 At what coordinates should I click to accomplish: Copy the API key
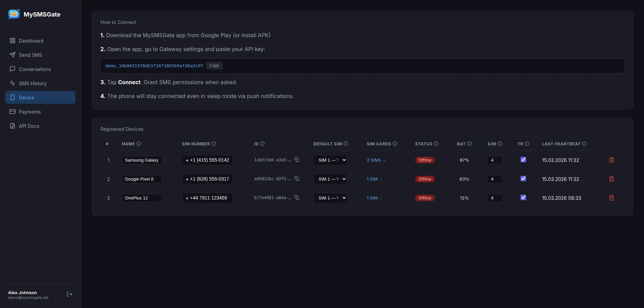coord(214,66)
